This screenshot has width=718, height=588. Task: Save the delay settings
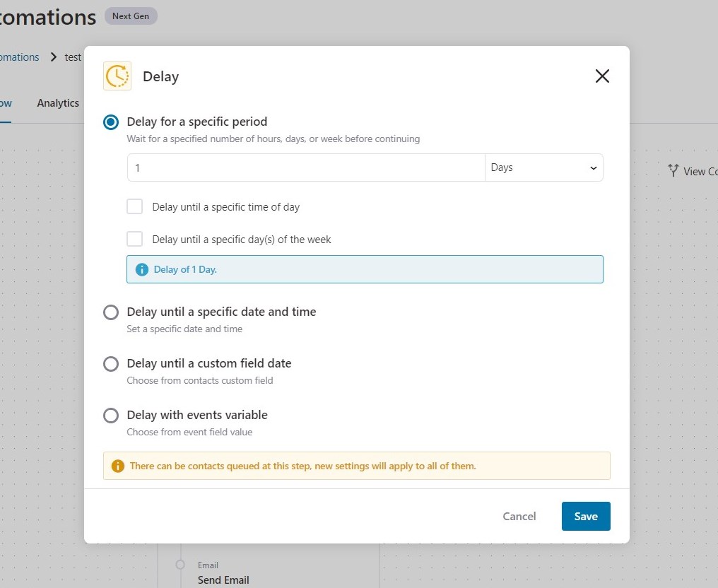(x=586, y=516)
